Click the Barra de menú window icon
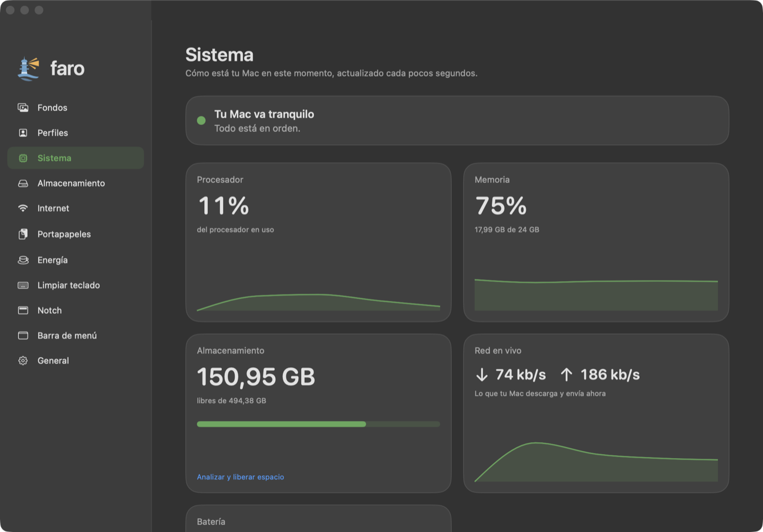 tap(23, 336)
